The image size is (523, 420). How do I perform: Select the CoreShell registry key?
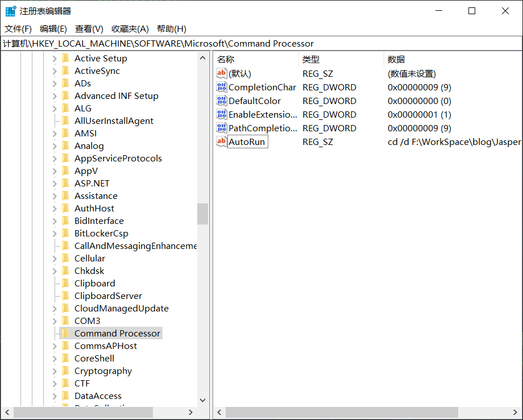click(x=94, y=358)
